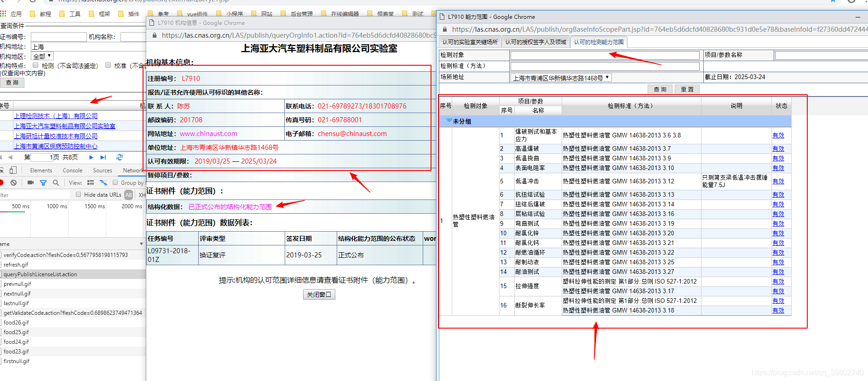Click the 检测对象 input field

click(x=605, y=55)
